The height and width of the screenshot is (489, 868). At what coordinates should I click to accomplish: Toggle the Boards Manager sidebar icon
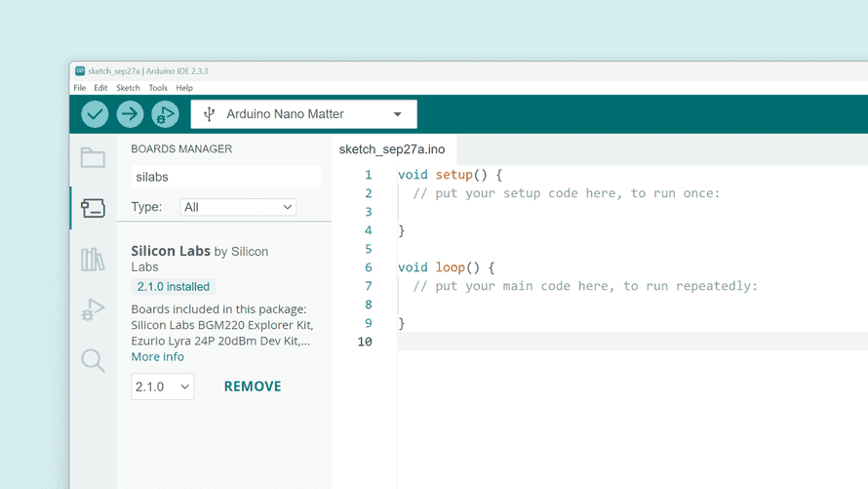93,208
